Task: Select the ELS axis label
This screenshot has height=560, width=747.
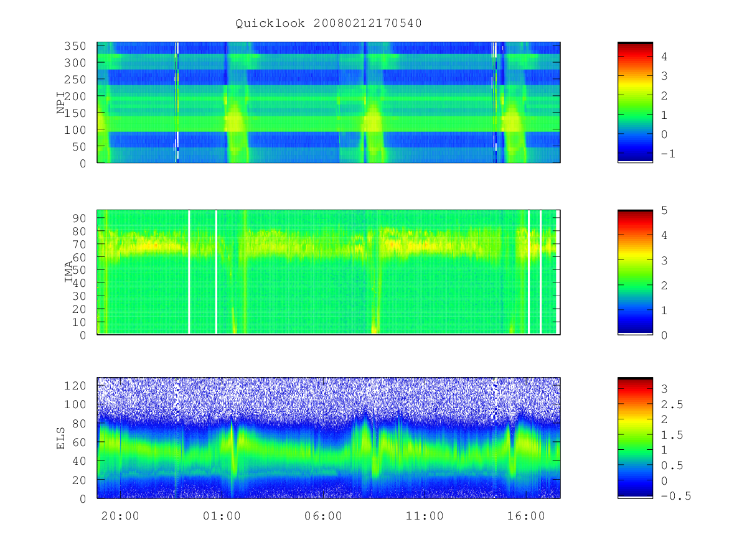Action: 61,437
